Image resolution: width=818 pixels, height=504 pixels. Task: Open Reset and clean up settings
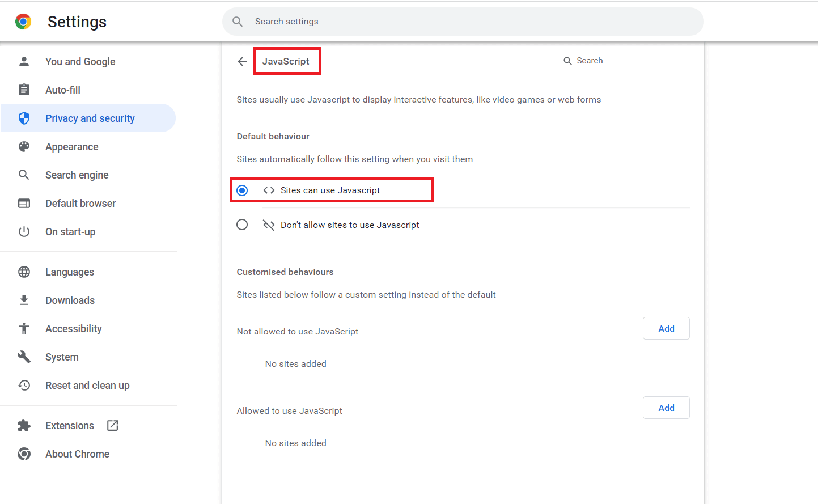88,385
